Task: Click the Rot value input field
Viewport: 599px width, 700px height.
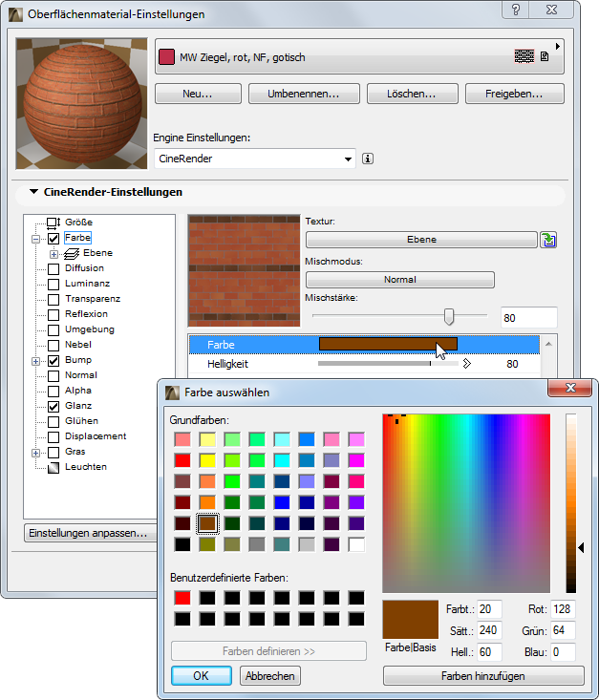Action: [563, 609]
